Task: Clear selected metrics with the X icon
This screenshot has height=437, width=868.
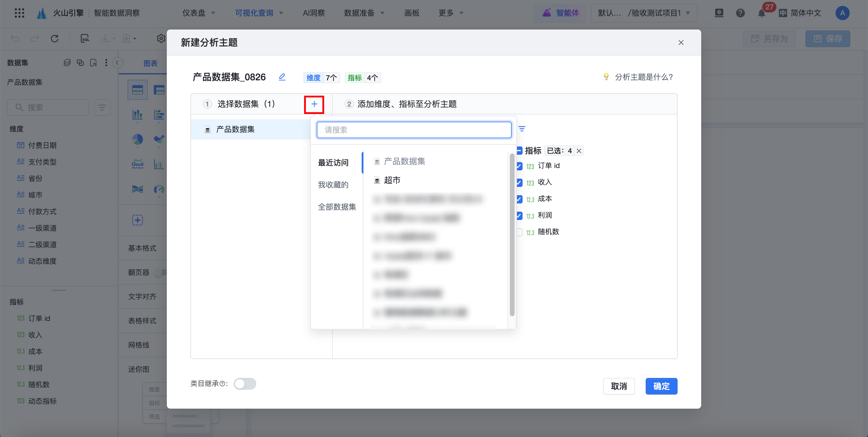Action: (x=579, y=151)
